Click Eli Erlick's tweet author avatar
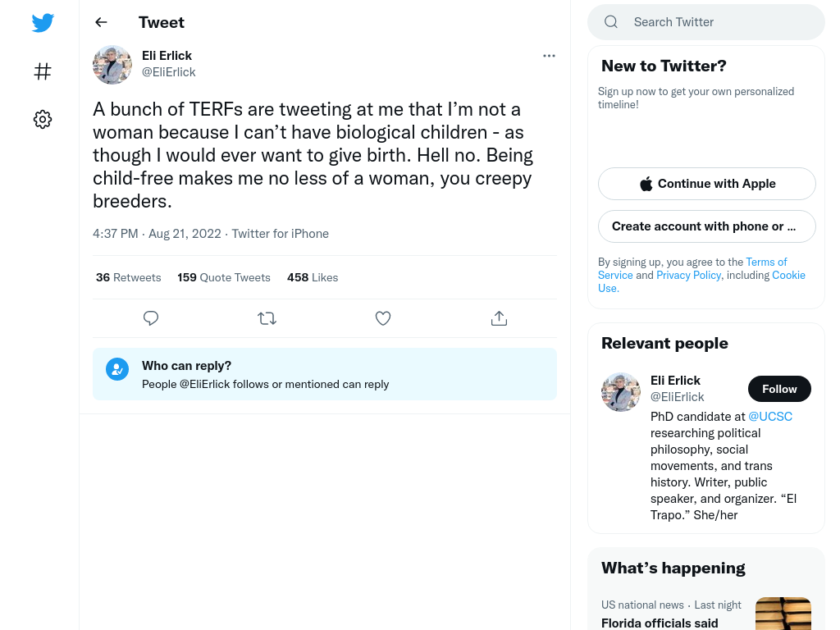The height and width of the screenshot is (630, 840). pos(112,64)
